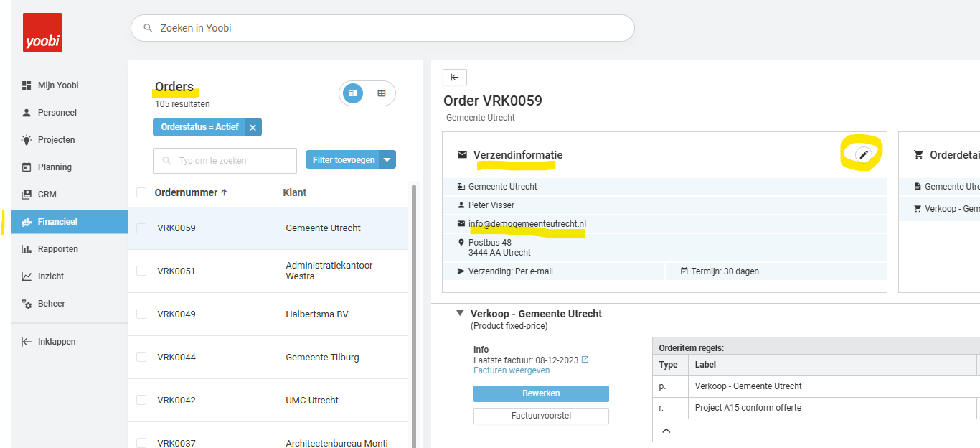This screenshot has height=448, width=980.
Task: Click the Order VRK0059 title
Action: 493,101
